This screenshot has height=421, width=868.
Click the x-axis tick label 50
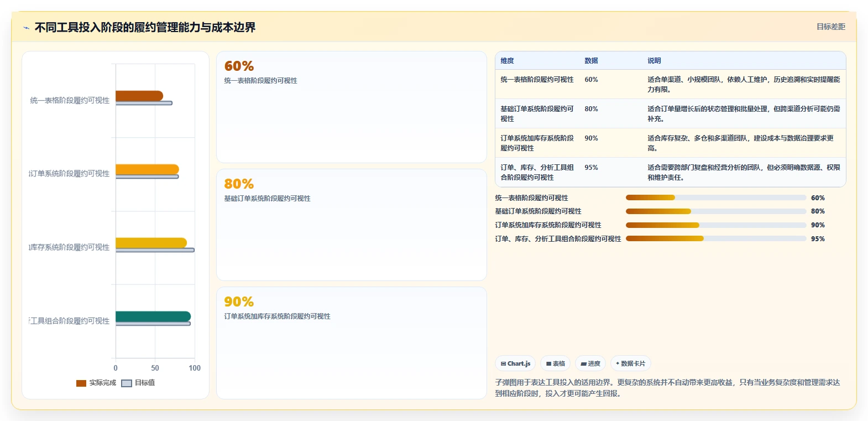(x=155, y=368)
